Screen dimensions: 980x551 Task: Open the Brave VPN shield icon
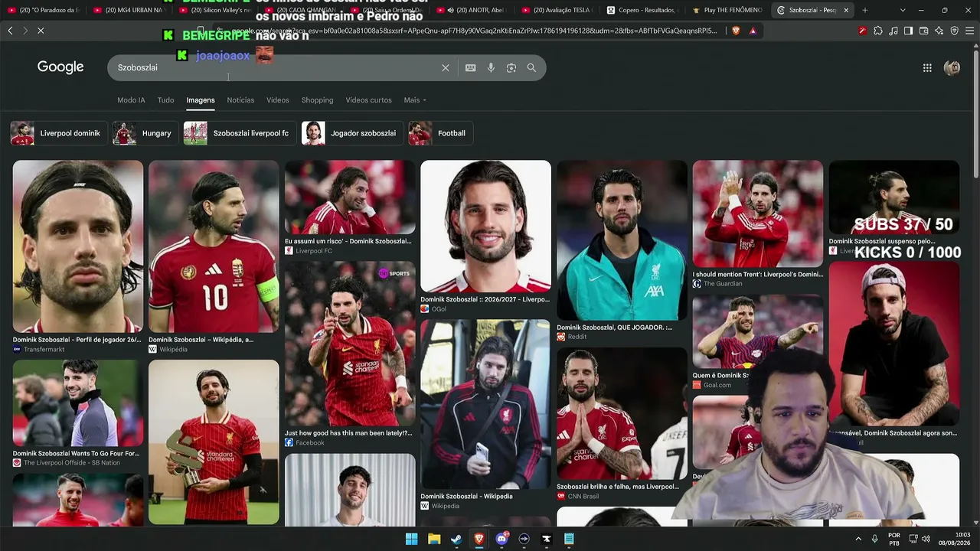tap(954, 31)
